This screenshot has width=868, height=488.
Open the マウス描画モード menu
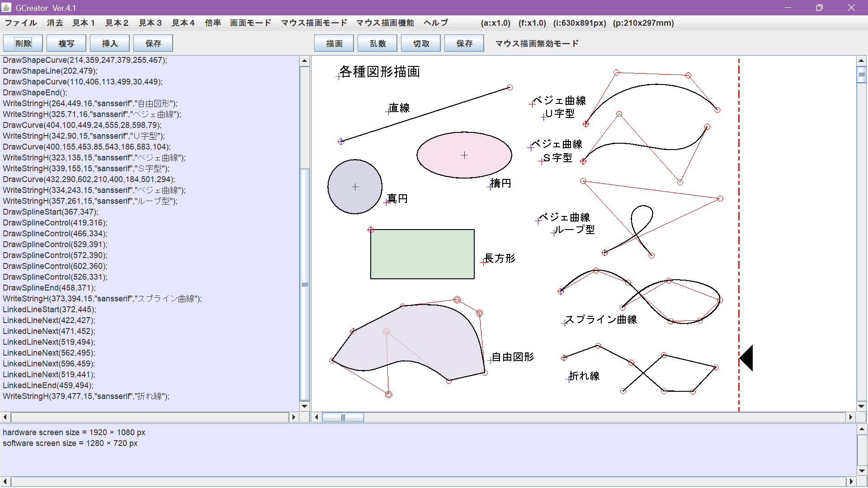pyautogui.click(x=314, y=23)
